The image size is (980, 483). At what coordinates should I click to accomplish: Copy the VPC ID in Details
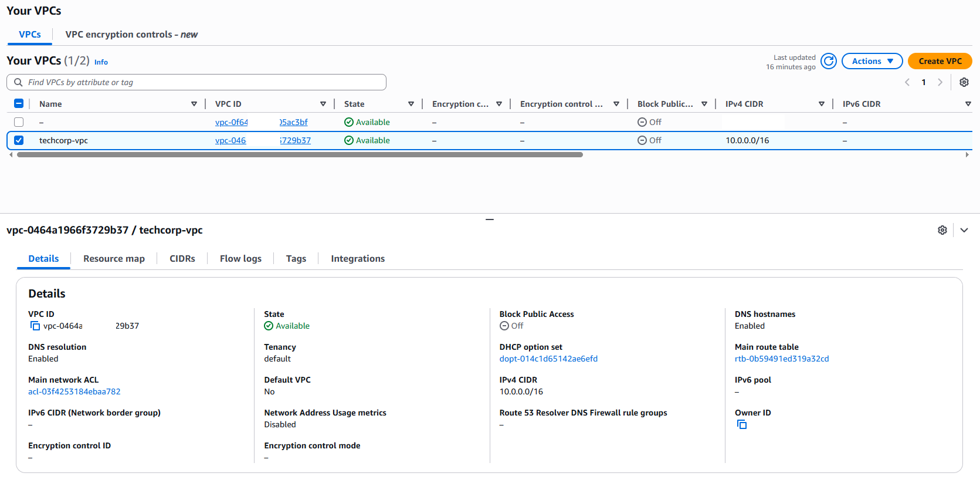point(35,326)
